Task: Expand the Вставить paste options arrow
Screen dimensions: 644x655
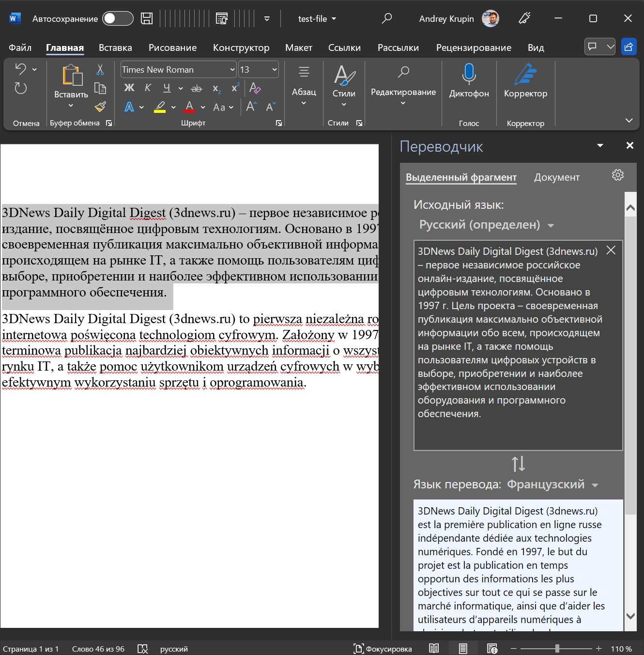Action: (71, 106)
